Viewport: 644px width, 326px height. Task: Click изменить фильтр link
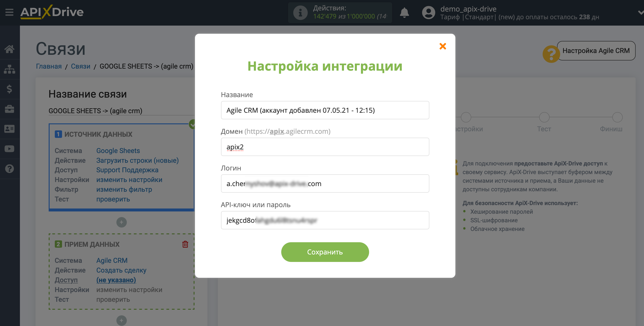pos(124,189)
